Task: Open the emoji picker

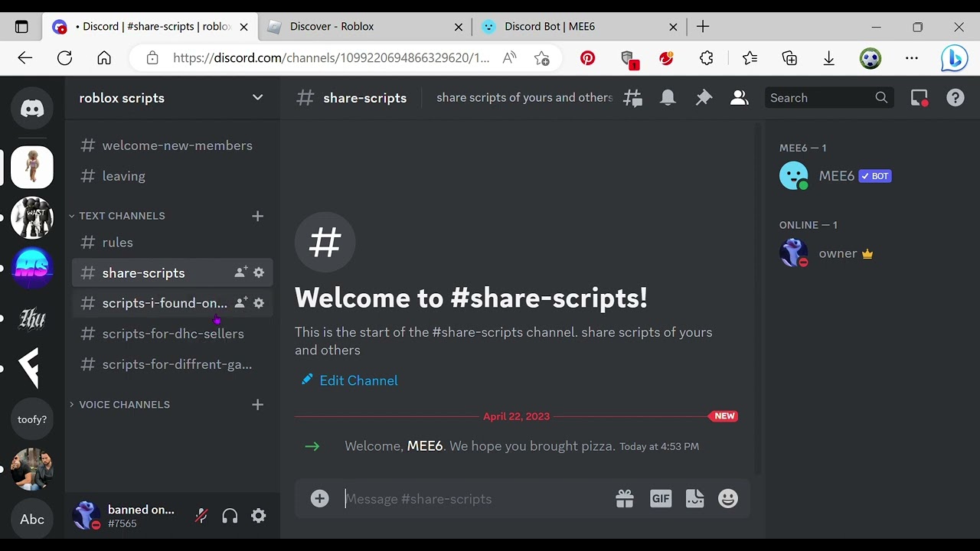Action: click(x=728, y=499)
